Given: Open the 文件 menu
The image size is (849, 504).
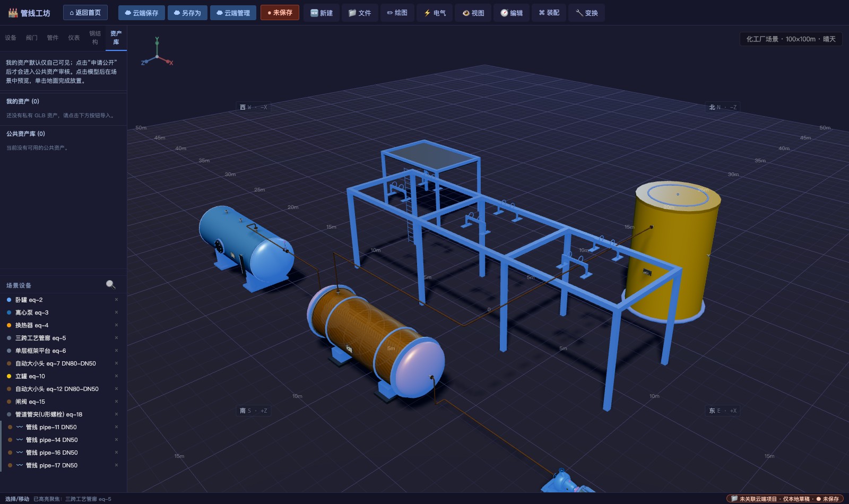Looking at the screenshot, I should pos(360,13).
